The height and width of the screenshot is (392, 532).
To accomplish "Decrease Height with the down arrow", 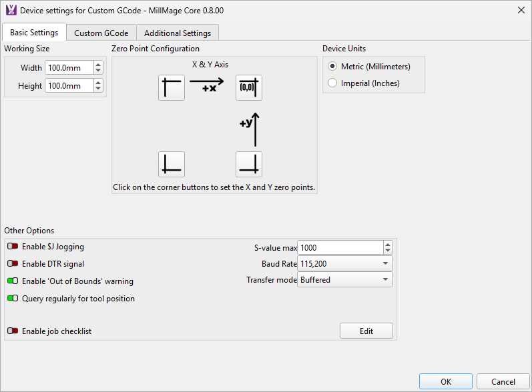I will point(99,89).
